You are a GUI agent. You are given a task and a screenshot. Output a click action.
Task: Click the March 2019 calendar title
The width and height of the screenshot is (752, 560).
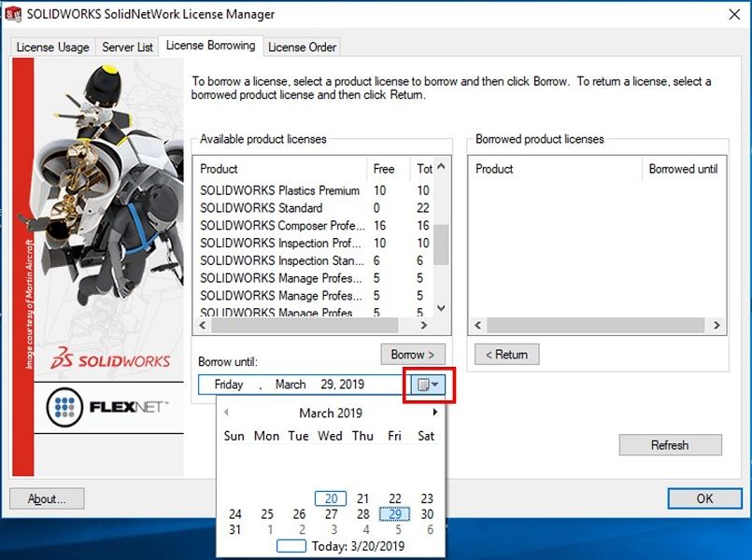tap(330, 413)
